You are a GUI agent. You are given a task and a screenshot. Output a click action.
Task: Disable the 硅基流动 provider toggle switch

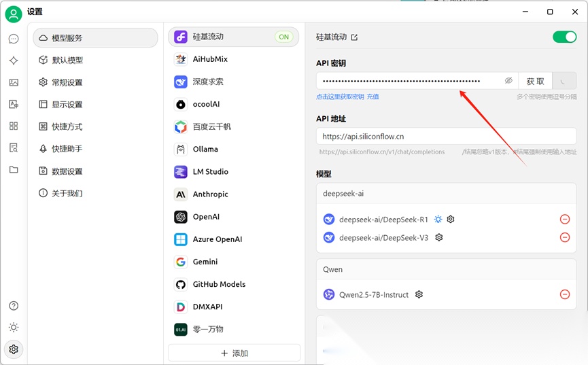pos(564,37)
